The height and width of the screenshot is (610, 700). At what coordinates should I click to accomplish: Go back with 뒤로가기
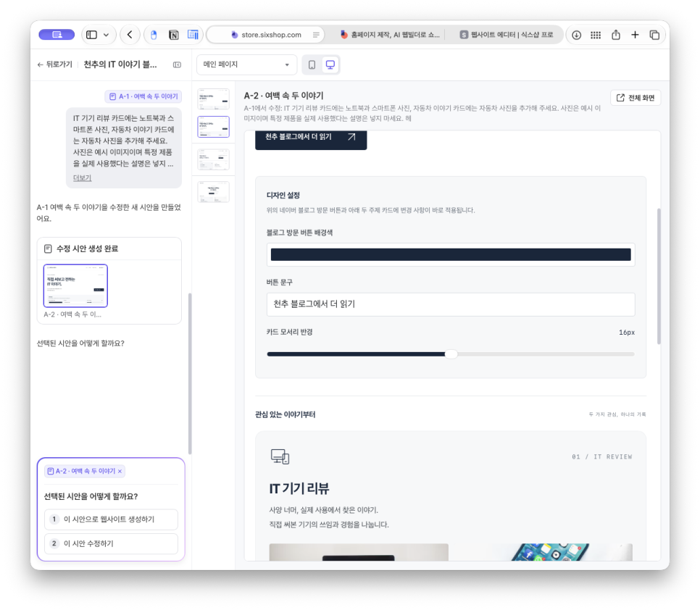tap(54, 64)
